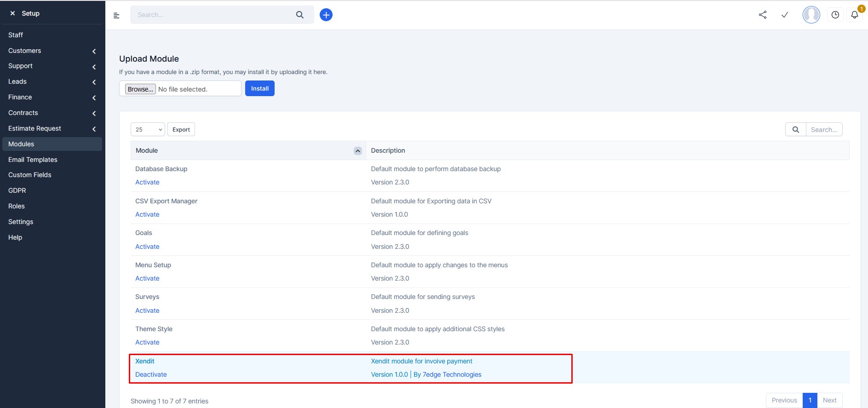Open GDPR in sidebar
868x408 pixels.
[x=17, y=190]
